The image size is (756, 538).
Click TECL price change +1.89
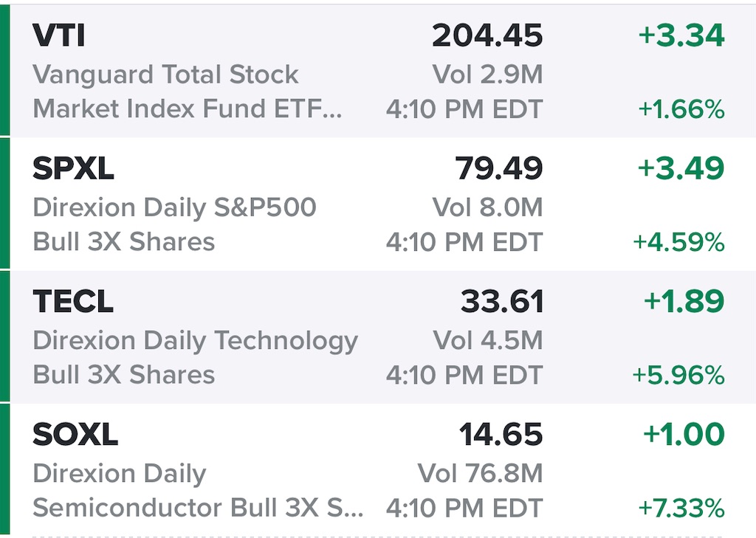coord(684,301)
